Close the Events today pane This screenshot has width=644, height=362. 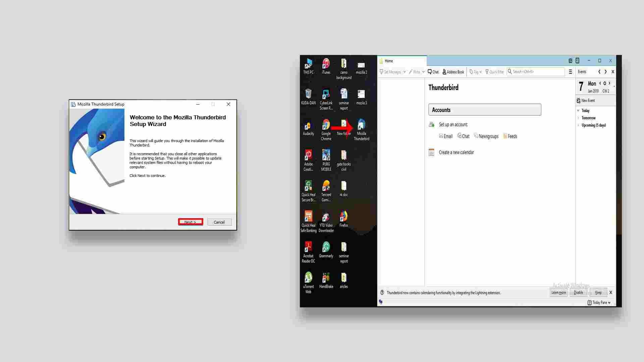point(613,72)
